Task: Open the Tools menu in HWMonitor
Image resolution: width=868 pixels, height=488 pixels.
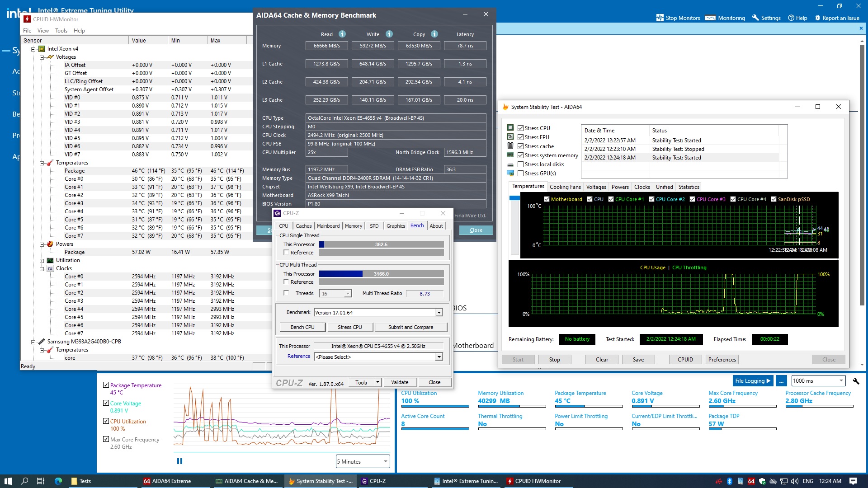Action: coord(61,31)
